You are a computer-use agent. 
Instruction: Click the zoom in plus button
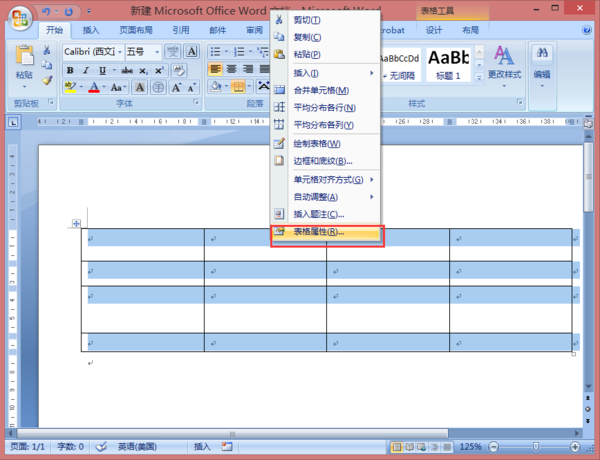[x=575, y=446]
